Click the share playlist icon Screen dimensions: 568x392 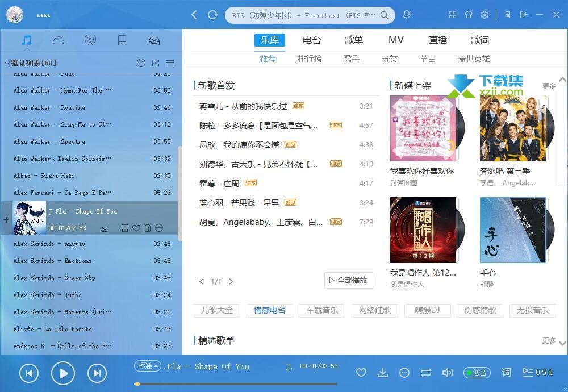coord(156,63)
